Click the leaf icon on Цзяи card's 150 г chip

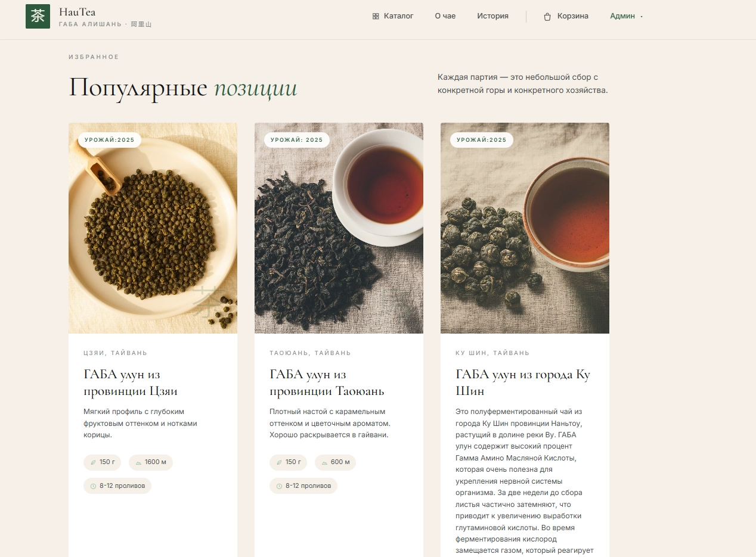93,462
